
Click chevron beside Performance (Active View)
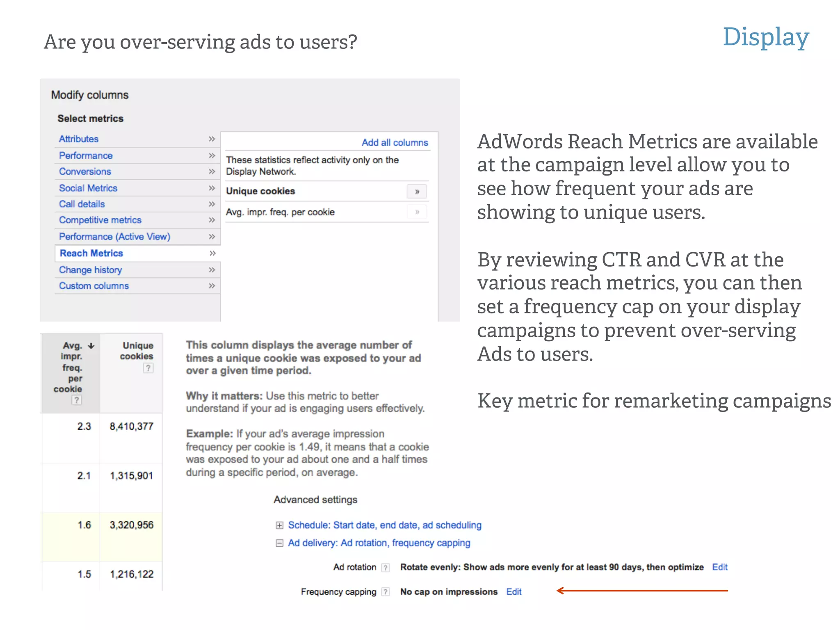click(x=212, y=237)
